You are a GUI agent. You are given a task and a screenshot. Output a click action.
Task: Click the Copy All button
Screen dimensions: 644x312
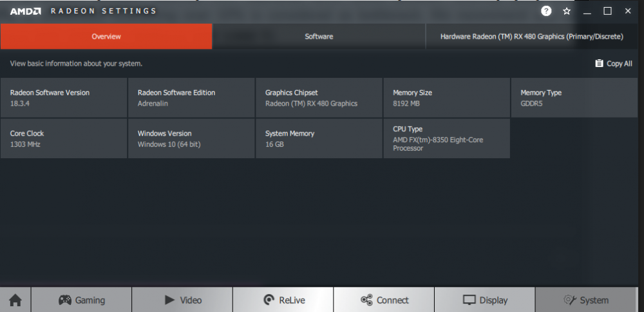pyautogui.click(x=613, y=64)
